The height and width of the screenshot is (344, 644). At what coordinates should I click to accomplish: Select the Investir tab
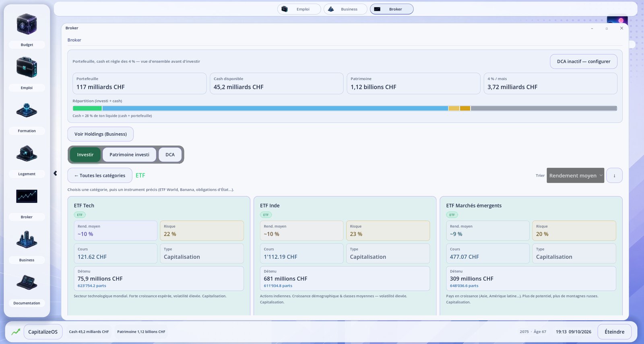click(x=85, y=154)
